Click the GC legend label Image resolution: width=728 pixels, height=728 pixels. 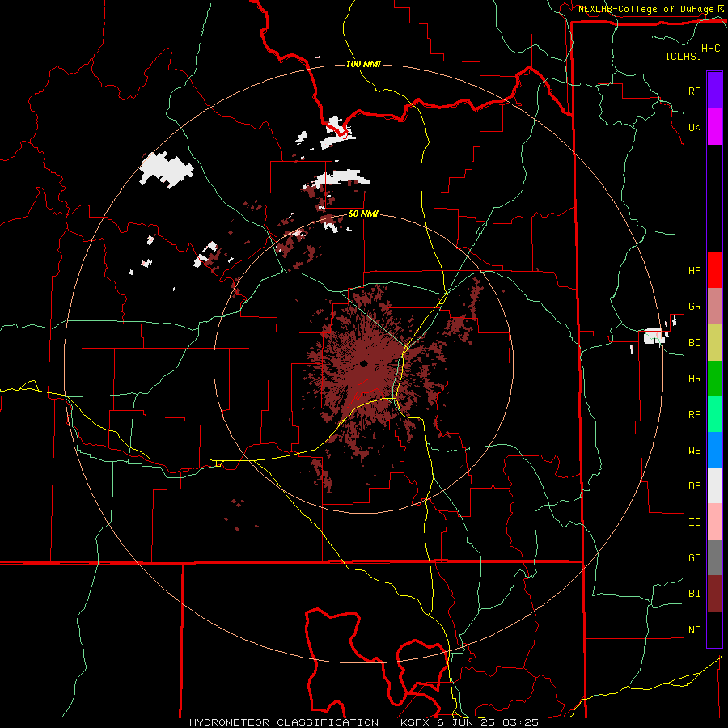tap(694, 558)
